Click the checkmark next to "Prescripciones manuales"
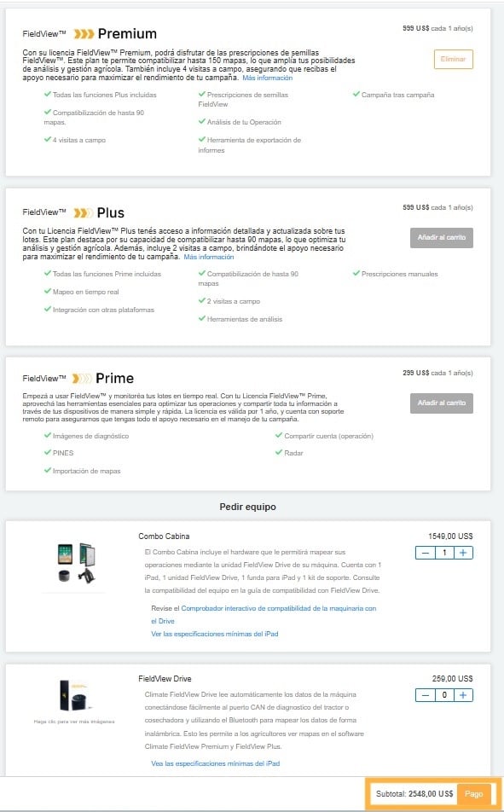 pos(356,272)
